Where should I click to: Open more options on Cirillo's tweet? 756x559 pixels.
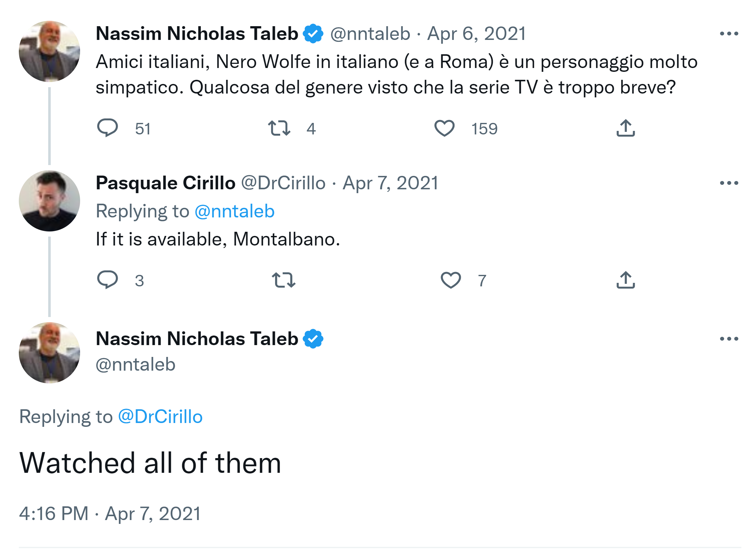pyautogui.click(x=729, y=183)
